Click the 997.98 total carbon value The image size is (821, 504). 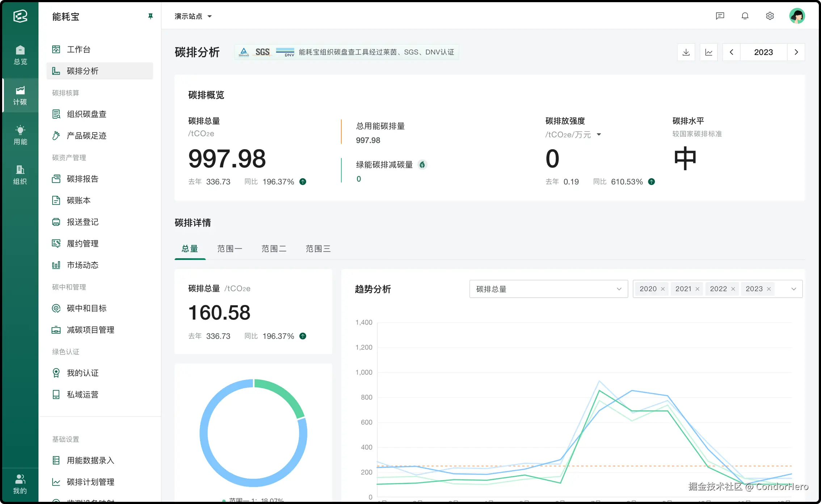pyautogui.click(x=227, y=159)
